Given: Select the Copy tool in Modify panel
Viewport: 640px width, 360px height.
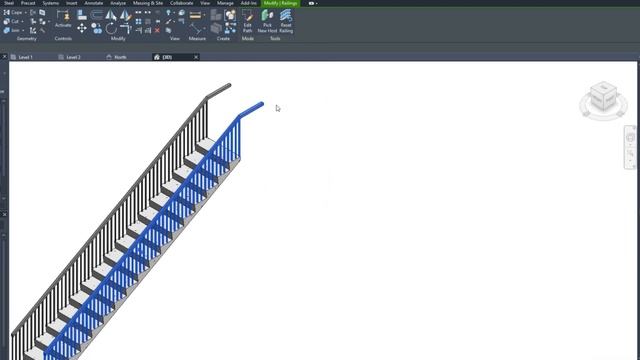Looking at the screenshot, I should pyautogui.click(x=97, y=28).
